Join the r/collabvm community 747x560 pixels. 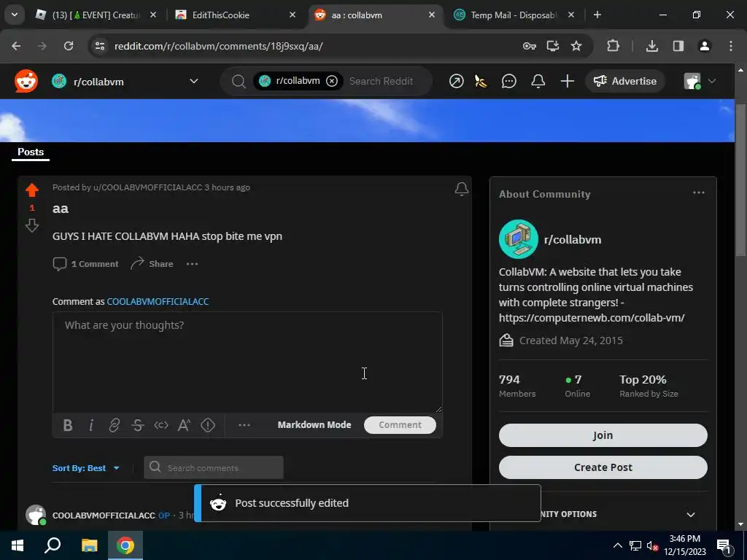(x=603, y=435)
